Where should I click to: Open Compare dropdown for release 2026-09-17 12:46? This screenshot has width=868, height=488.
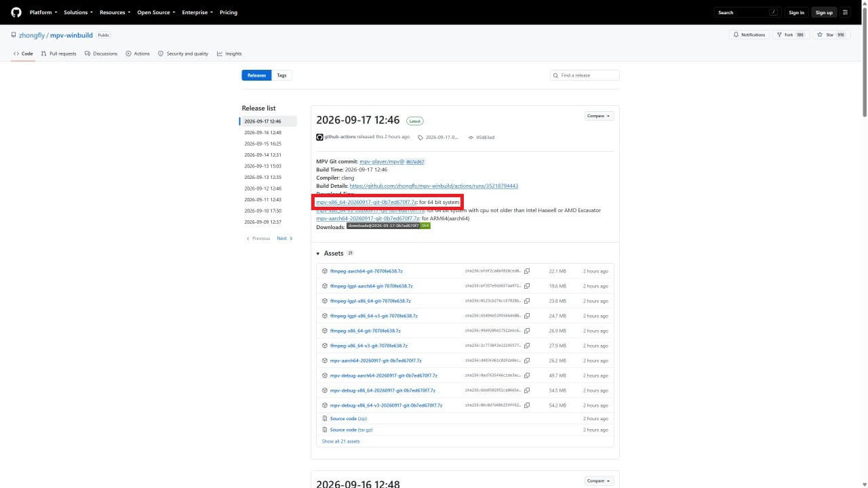tap(599, 116)
